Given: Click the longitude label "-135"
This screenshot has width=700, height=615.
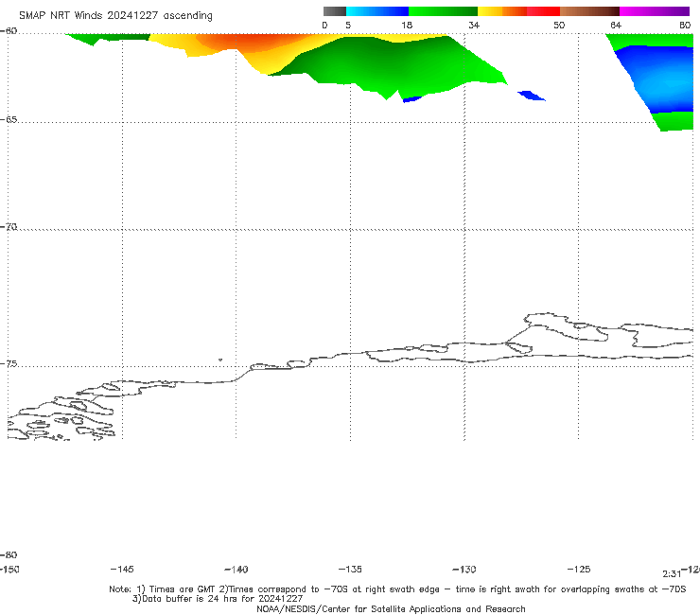Looking at the screenshot, I should pos(350,569).
